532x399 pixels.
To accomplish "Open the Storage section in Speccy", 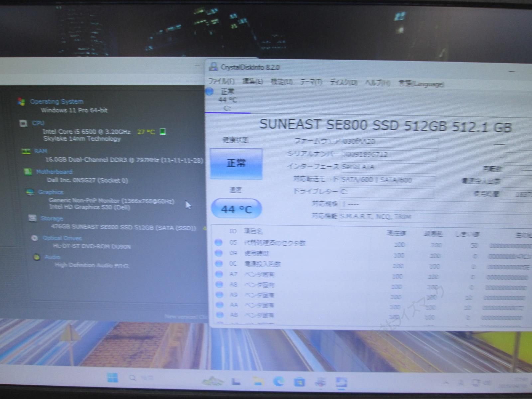I will pos(52,218).
